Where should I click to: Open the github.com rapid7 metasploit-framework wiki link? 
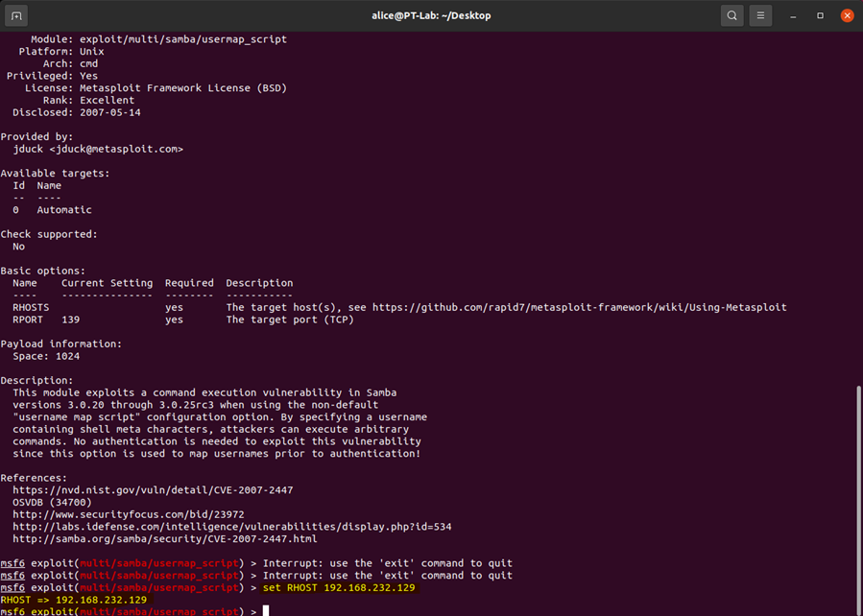(x=580, y=307)
